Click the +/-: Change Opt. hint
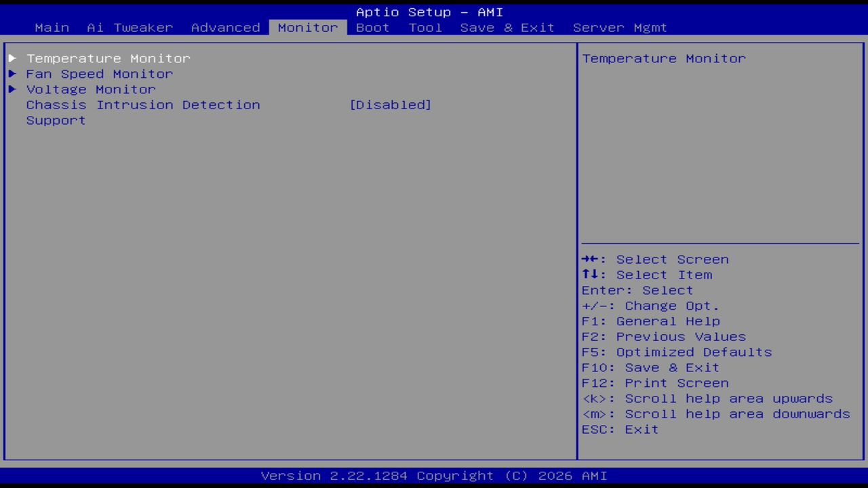Screen dimensions: 868x488 pos(650,306)
